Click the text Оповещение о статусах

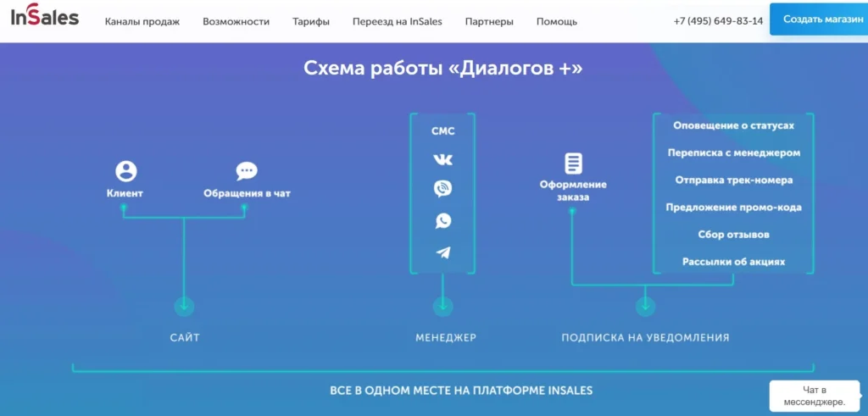733,125
